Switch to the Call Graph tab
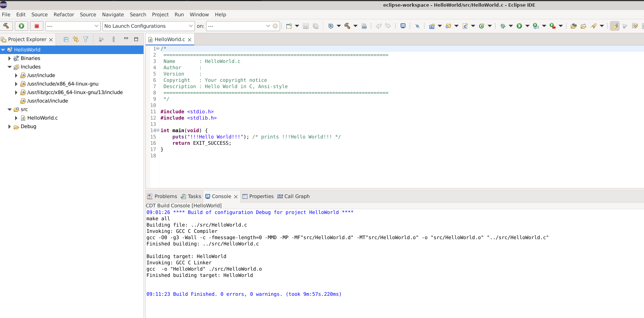This screenshot has width=644, height=318. 293,196
